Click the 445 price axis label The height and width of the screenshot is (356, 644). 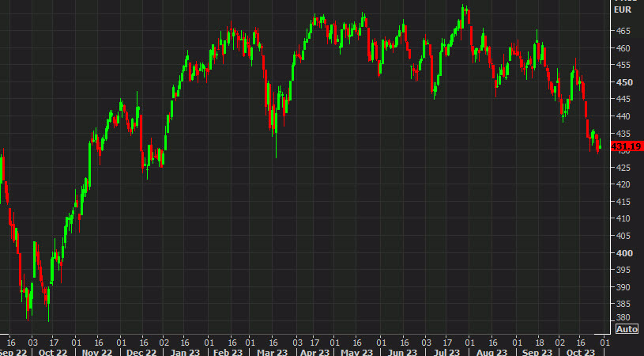point(623,99)
